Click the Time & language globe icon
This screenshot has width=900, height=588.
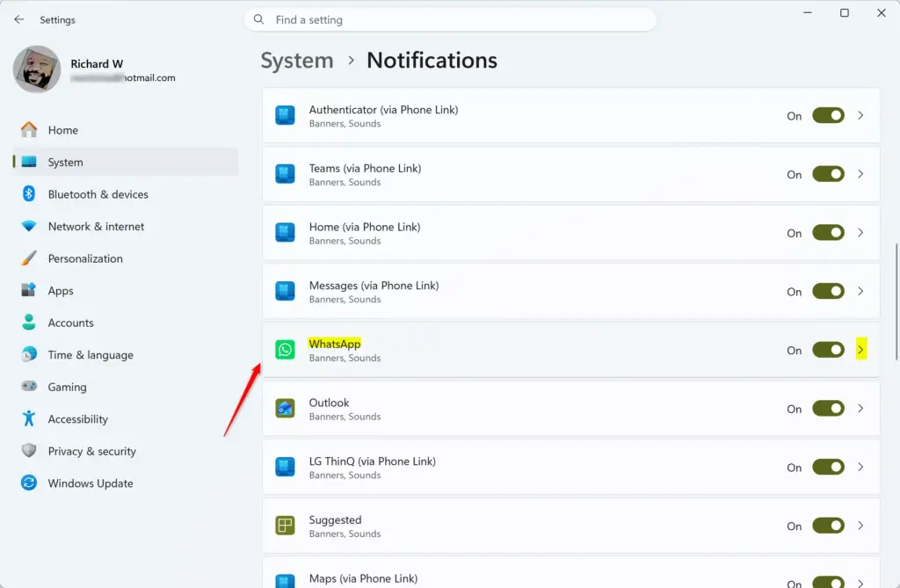click(29, 354)
